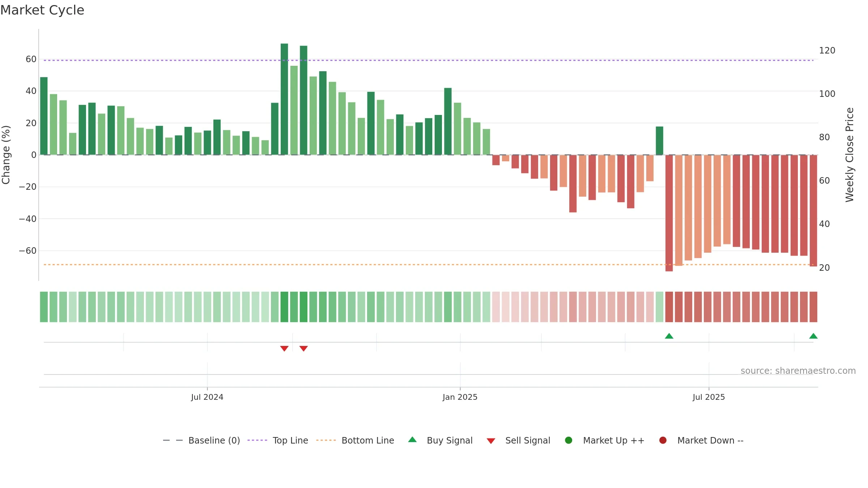
Task: Click the orange dotted Bottom Line
Action: pyautogui.click(x=429, y=265)
